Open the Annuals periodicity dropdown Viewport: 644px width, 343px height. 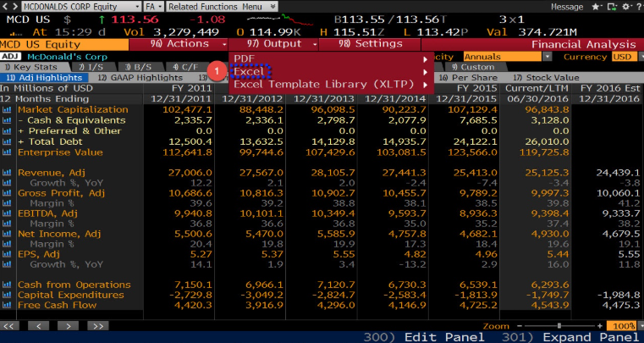(508, 57)
